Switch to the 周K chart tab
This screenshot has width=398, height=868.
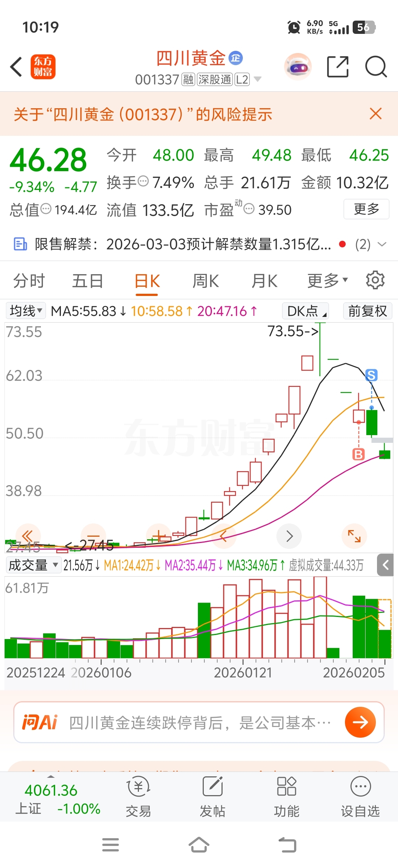(206, 281)
